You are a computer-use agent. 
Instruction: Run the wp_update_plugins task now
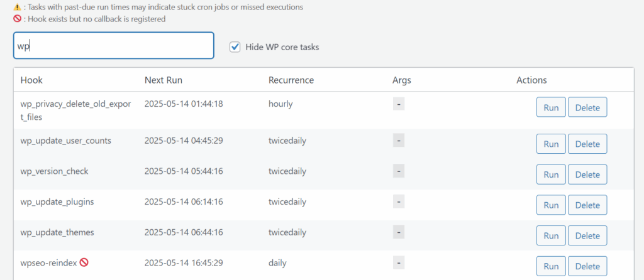(x=551, y=205)
